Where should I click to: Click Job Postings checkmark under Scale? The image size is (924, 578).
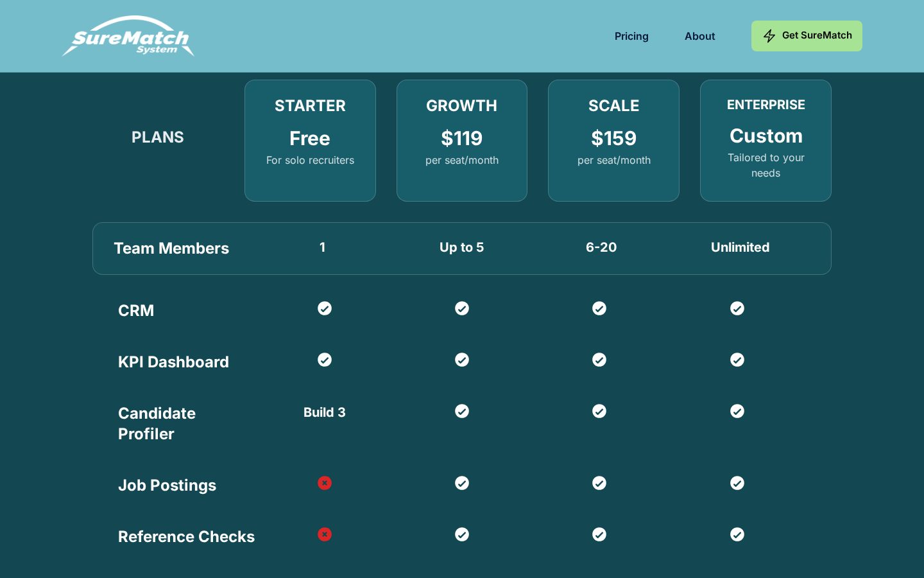click(599, 483)
